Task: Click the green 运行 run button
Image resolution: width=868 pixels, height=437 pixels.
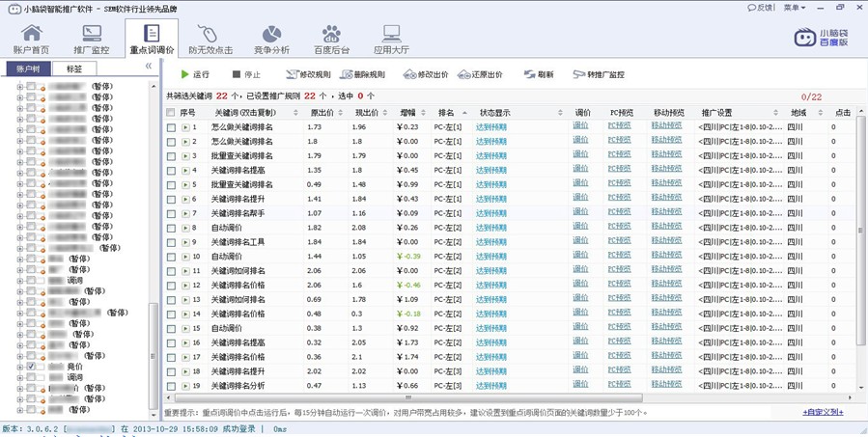Action: [194, 74]
